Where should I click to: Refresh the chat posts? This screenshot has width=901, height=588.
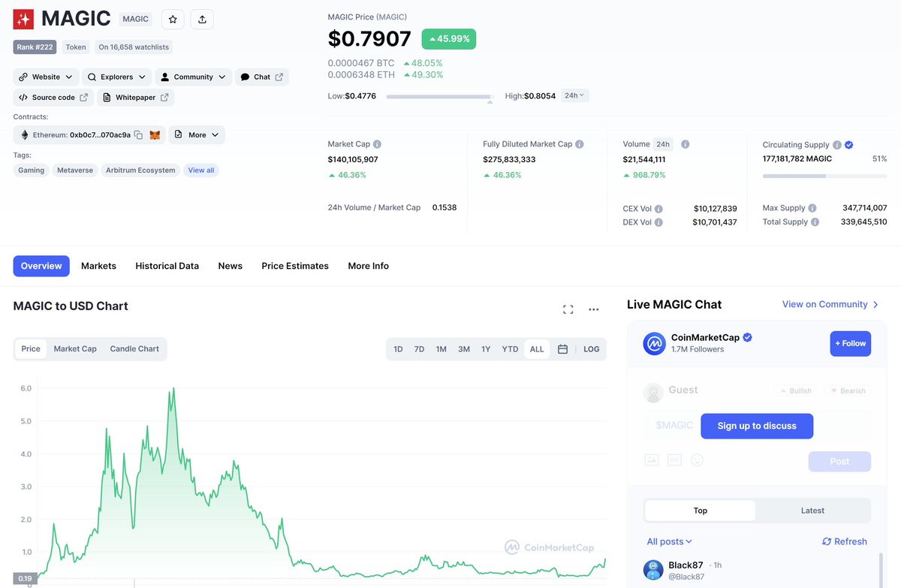click(x=845, y=541)
